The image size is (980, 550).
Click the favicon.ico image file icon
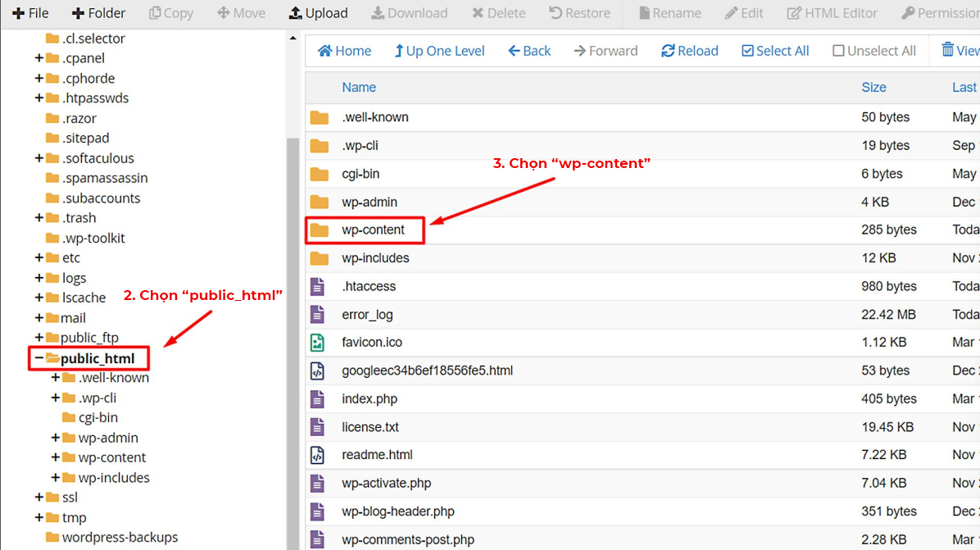point(317,343)
